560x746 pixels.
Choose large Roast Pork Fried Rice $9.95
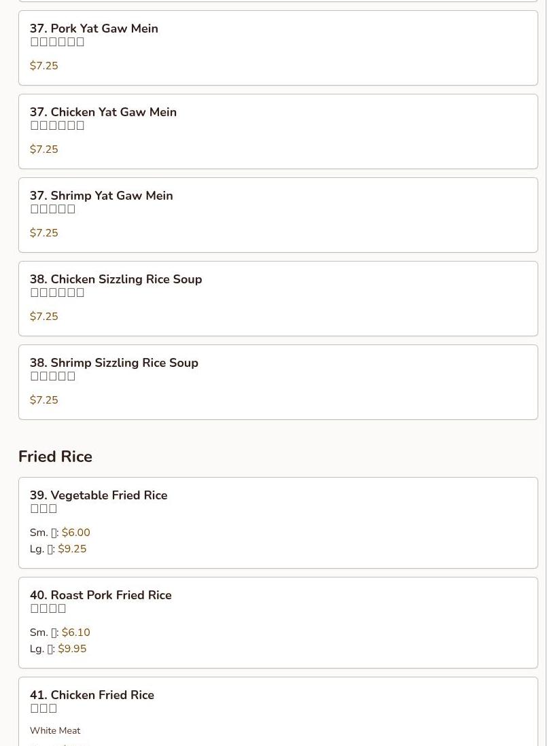pos(72,649)
